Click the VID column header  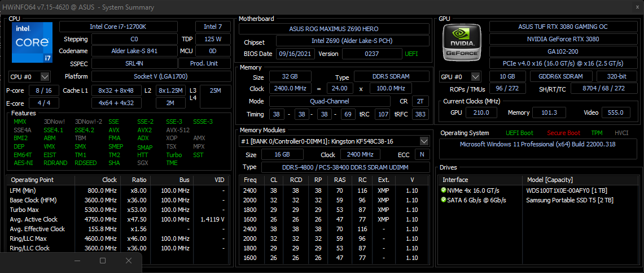click(212, 180)
